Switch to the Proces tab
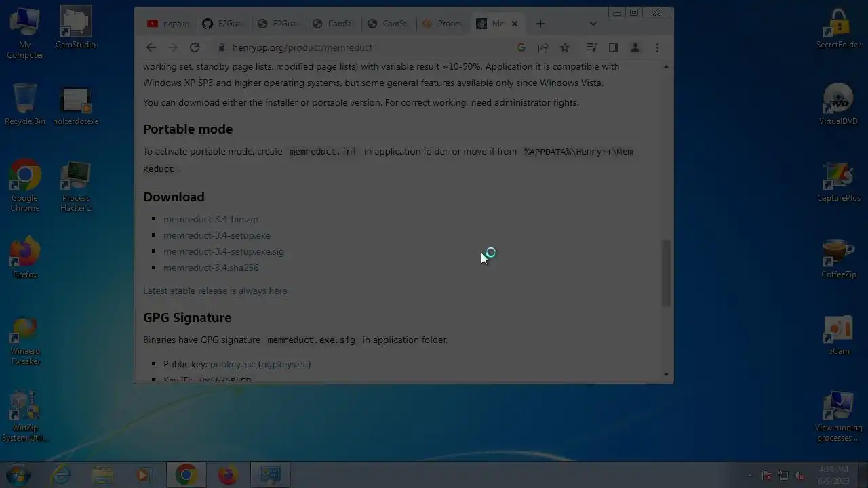868x488 pixels. (442, 24)
